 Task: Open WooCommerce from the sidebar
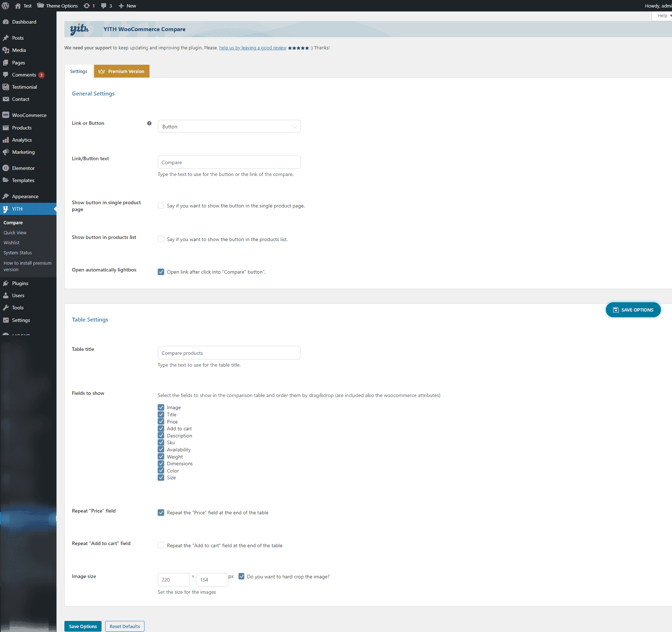coord(29,115)
